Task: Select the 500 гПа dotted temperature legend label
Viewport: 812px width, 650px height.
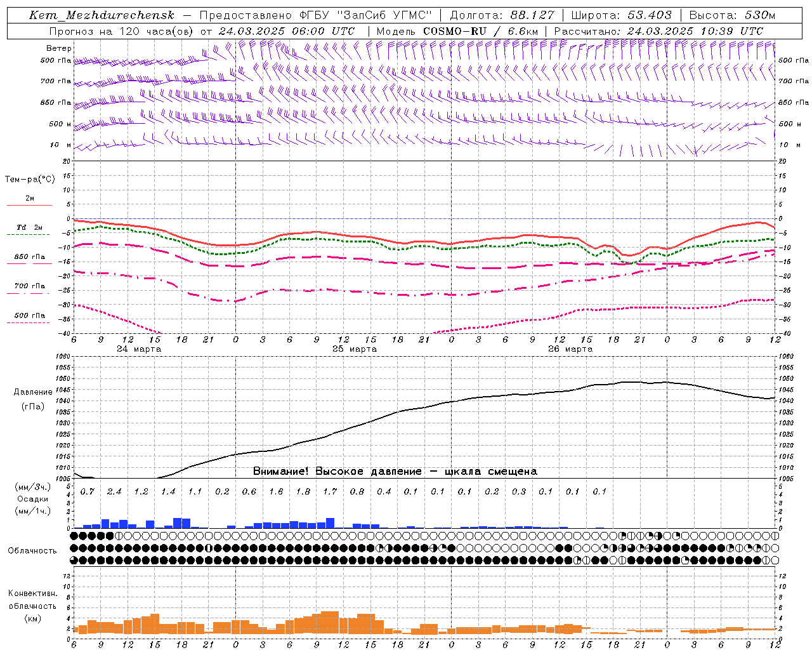Action: [x=30, y=315]
